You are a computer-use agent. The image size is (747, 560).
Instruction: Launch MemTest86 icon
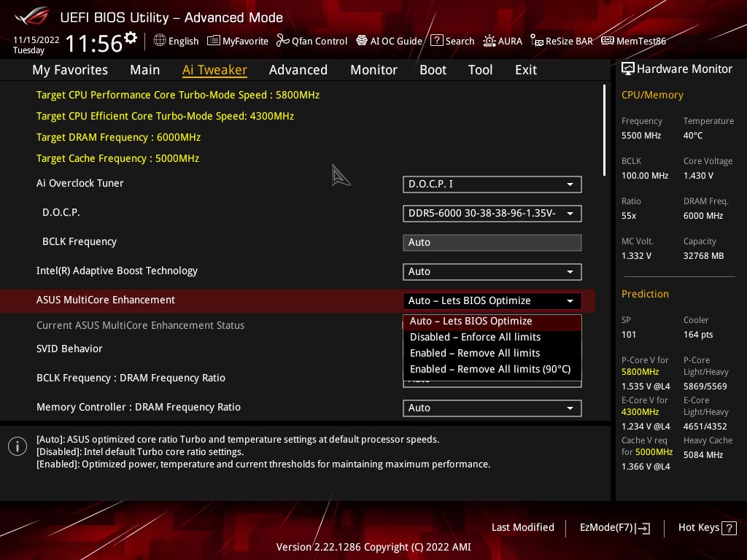point(608,41)
